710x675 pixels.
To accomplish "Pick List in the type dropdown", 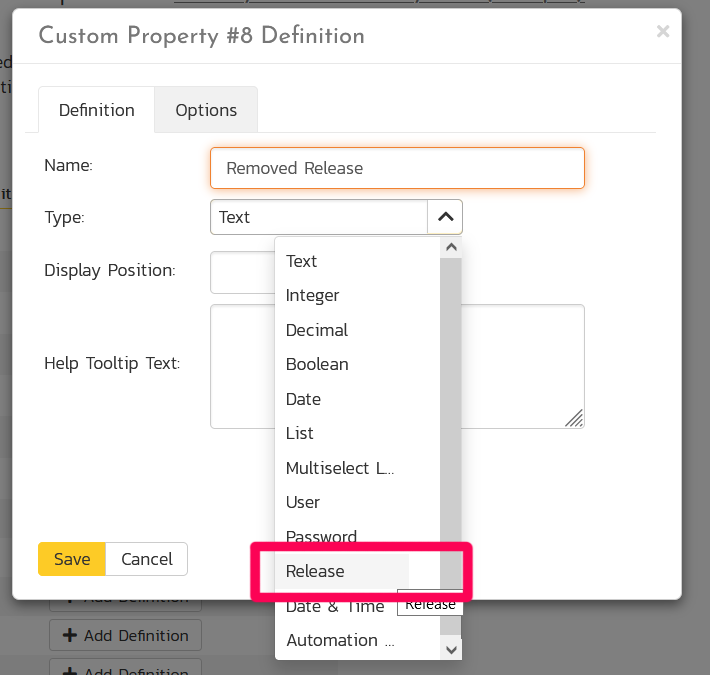I will coord(300,433).
